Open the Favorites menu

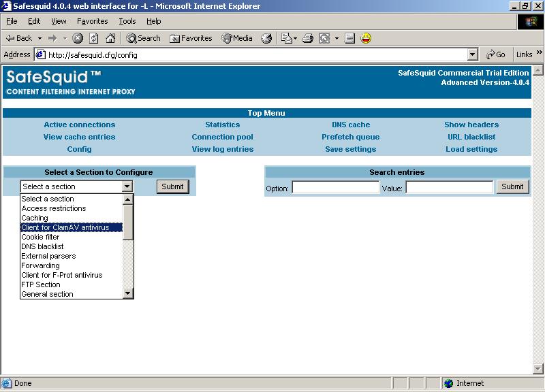pos(93,22)
